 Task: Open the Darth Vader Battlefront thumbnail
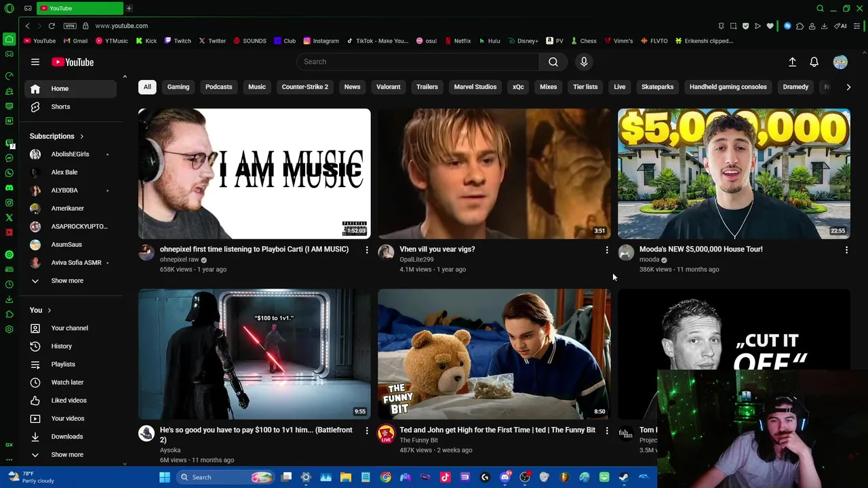click(x=254, y=354)
